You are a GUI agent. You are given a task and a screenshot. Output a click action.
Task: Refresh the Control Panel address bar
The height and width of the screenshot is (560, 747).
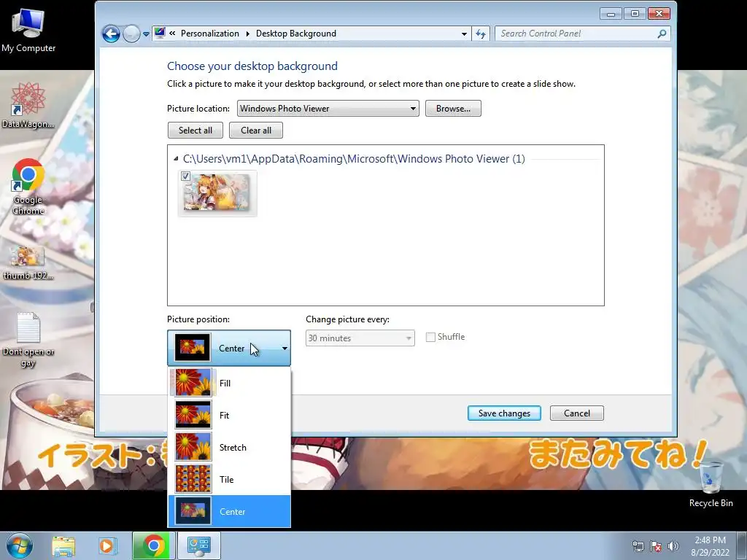pos(481,34)
